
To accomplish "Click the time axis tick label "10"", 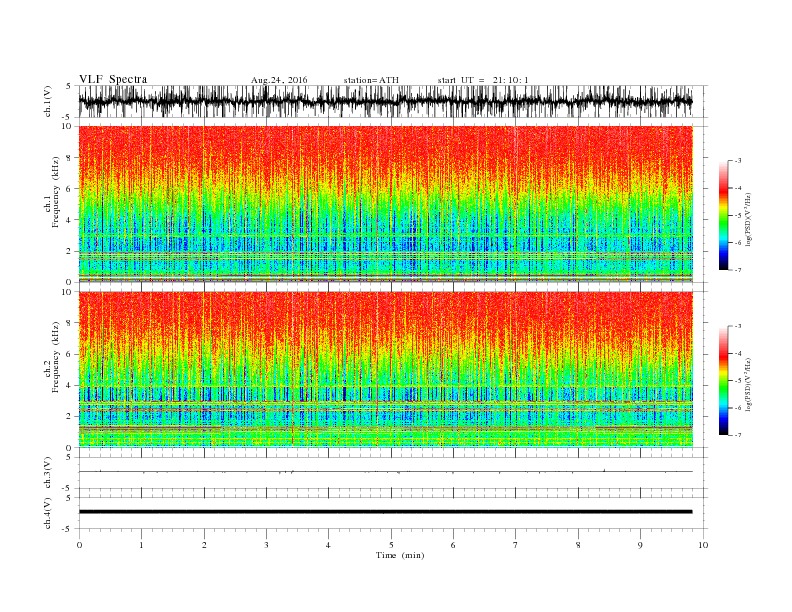I will click(703, 545).
